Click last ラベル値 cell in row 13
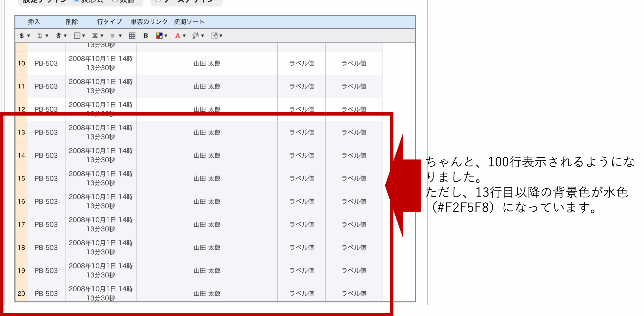 pyautogui.click(x=354, y=132)
